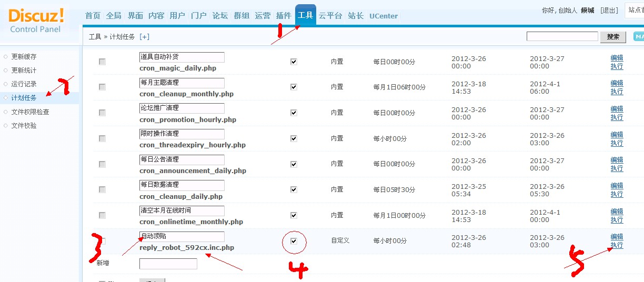Add page to favorites with [+] link
The width and height of the screenshot is (644, 282).
point(144,37)
